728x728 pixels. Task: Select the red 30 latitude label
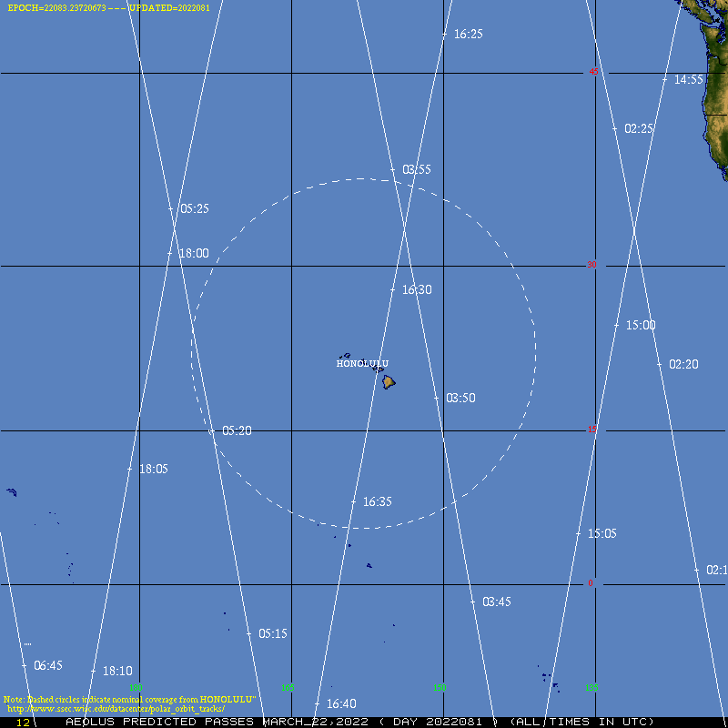(591, 265)
